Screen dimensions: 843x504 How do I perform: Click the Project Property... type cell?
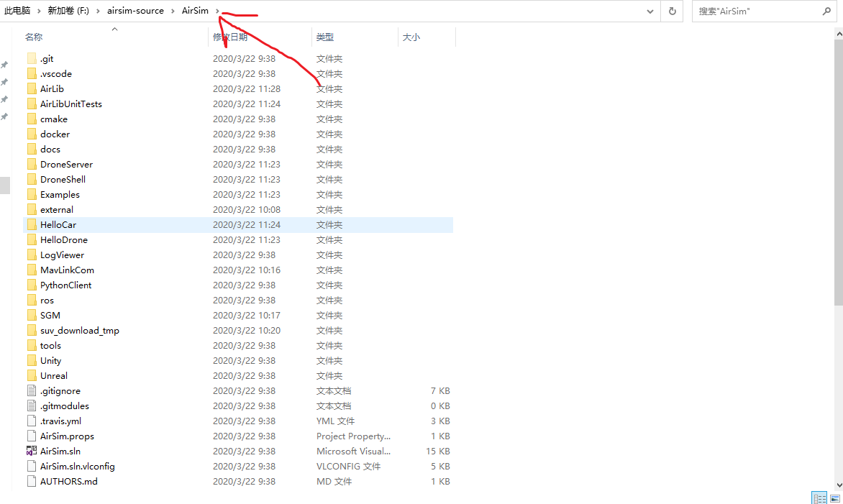(353, 436)
